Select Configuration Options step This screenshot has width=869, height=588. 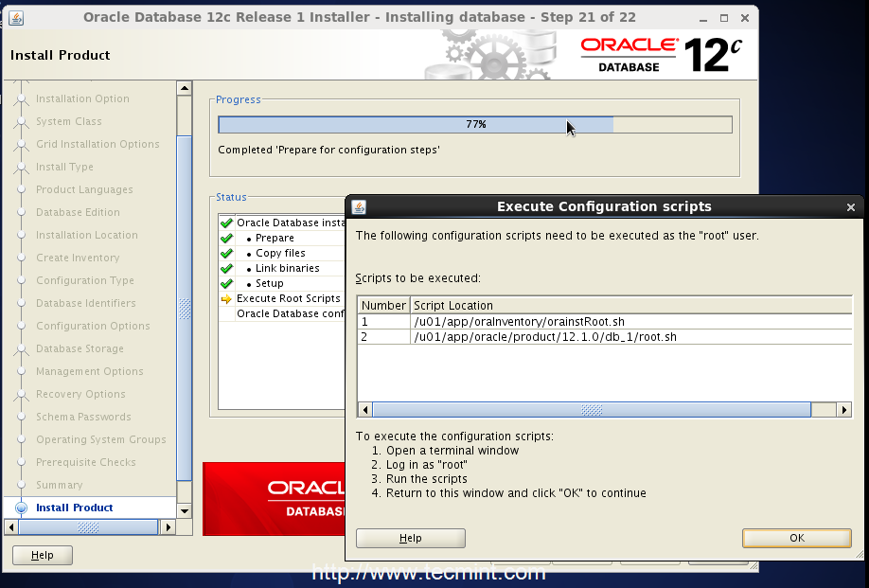pyautogui.click(x=93, y=326)
